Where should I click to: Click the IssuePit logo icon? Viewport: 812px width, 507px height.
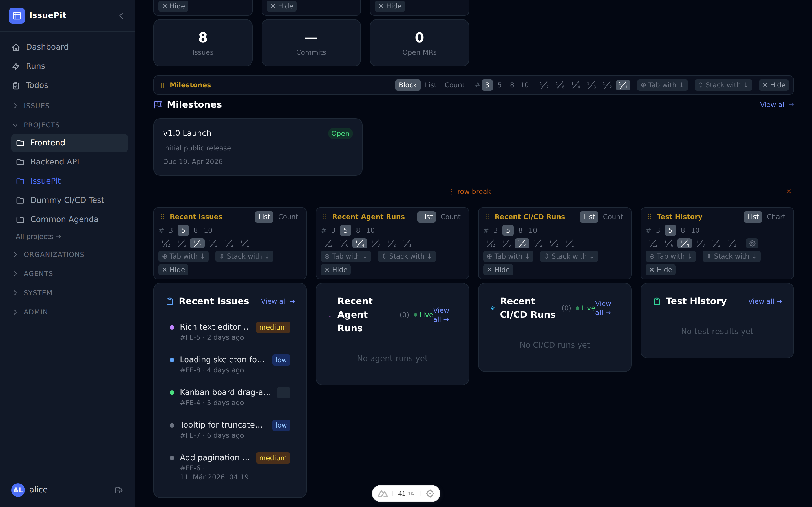[x=17, y=15]
